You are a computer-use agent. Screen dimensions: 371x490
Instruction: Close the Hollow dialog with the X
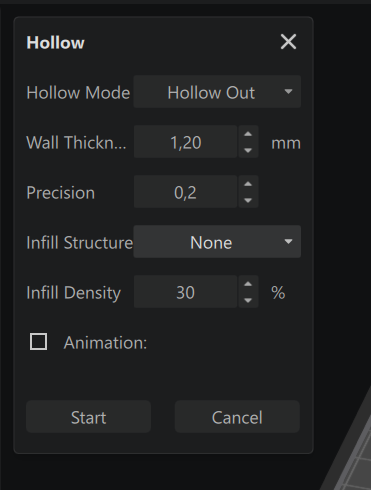tap(288, 42)
